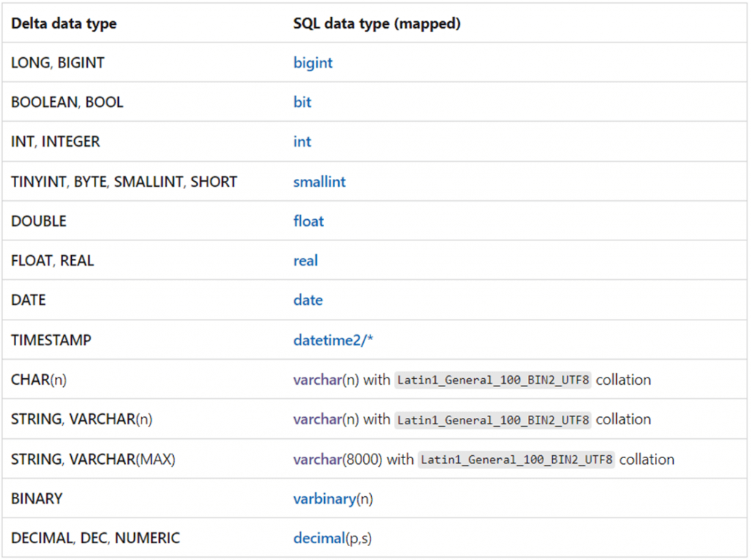Open the real data type link
Image resolution: width=751 pixels, height=560 pixels.
(305, 260)
